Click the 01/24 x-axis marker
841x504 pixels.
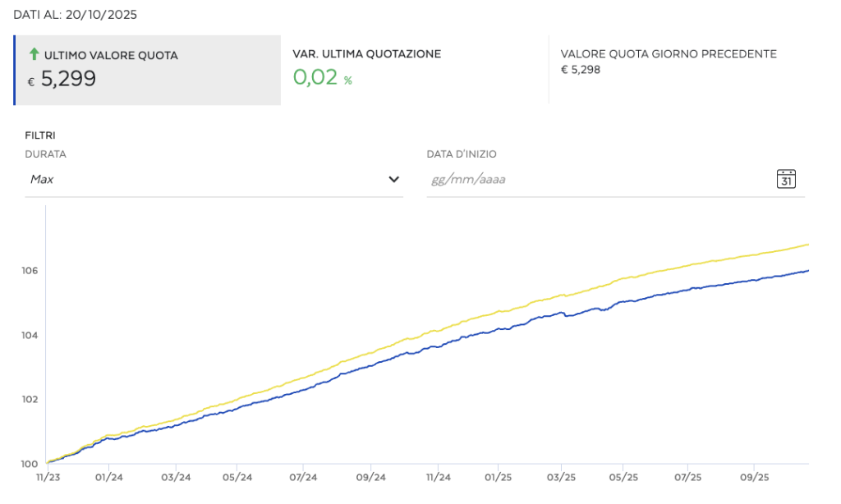point(109,477)
